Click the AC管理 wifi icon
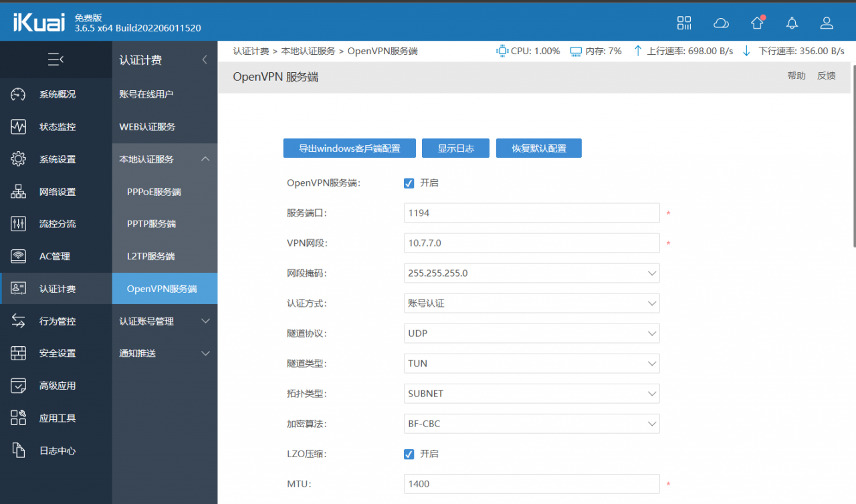Viewport: 856px width, 504px height. tap(18, 256)
